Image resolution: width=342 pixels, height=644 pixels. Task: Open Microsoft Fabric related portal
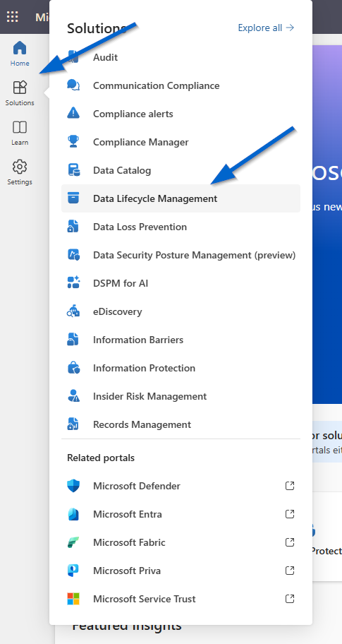181,542
